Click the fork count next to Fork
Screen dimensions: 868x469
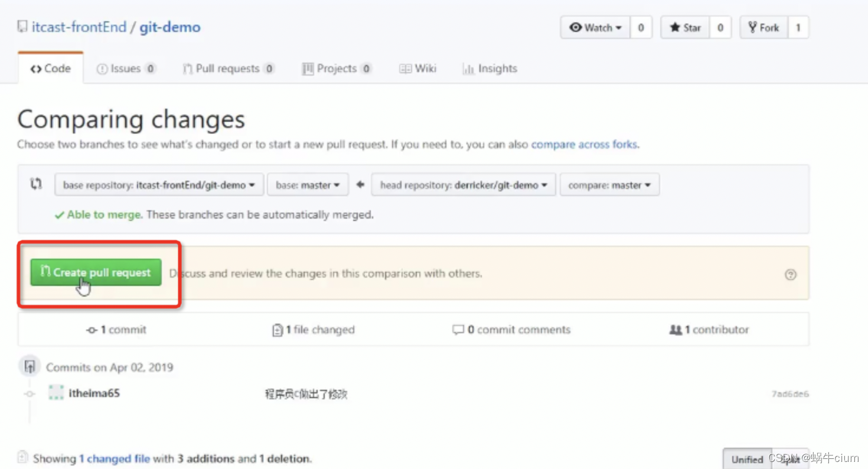tap(798, 28)
